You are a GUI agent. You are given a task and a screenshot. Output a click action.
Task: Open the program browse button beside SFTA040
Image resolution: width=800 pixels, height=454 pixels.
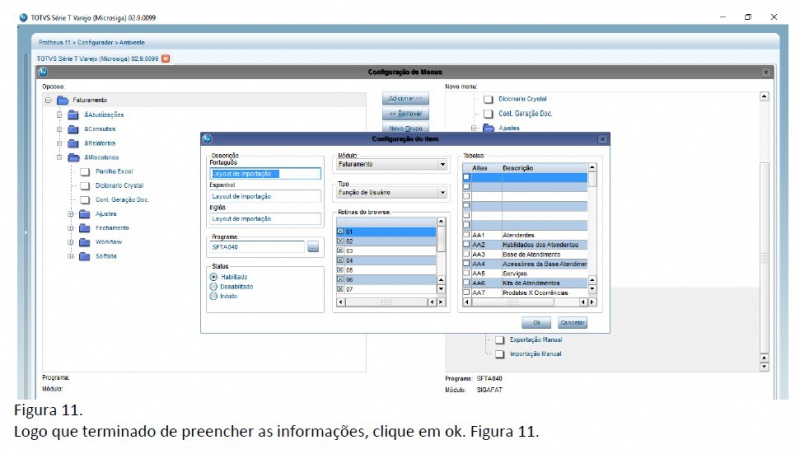point(313,247)
